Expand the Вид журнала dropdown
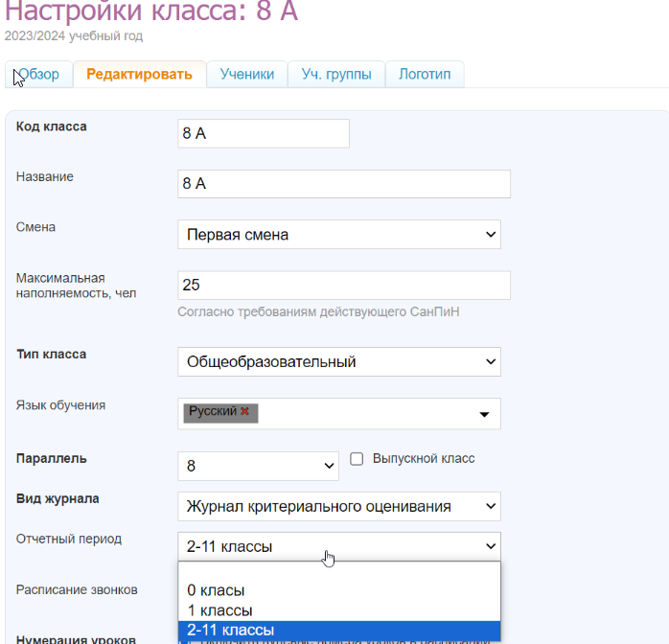The image size is (669, 644). click(x=339, y=506)
